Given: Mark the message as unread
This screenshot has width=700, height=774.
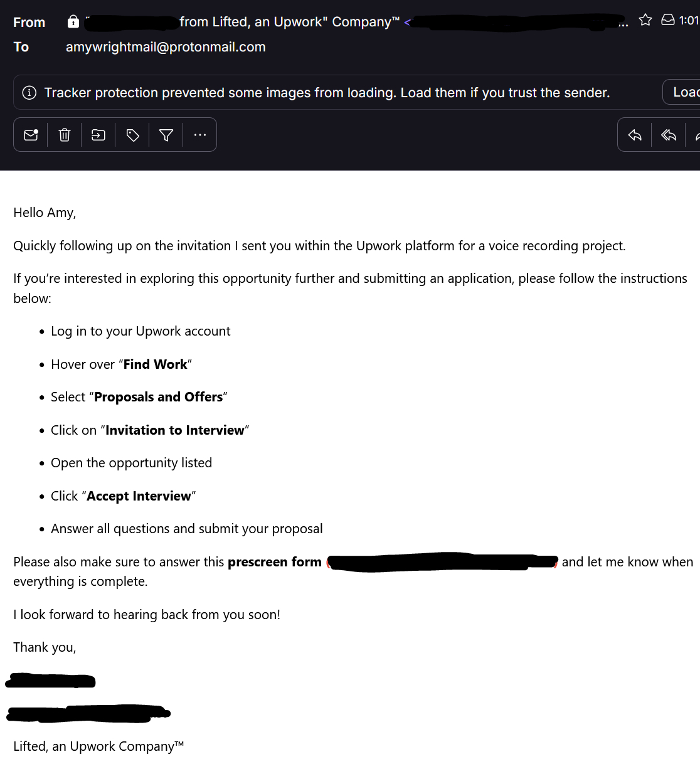Looking at the screenshot, I should pyautogui.click(x=31, y=135).
